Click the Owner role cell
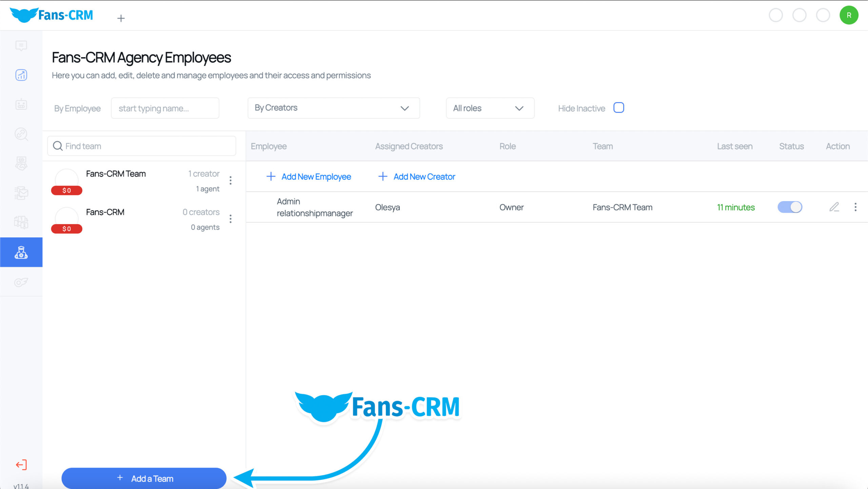The image size is (868, 489). click(511, 207)
